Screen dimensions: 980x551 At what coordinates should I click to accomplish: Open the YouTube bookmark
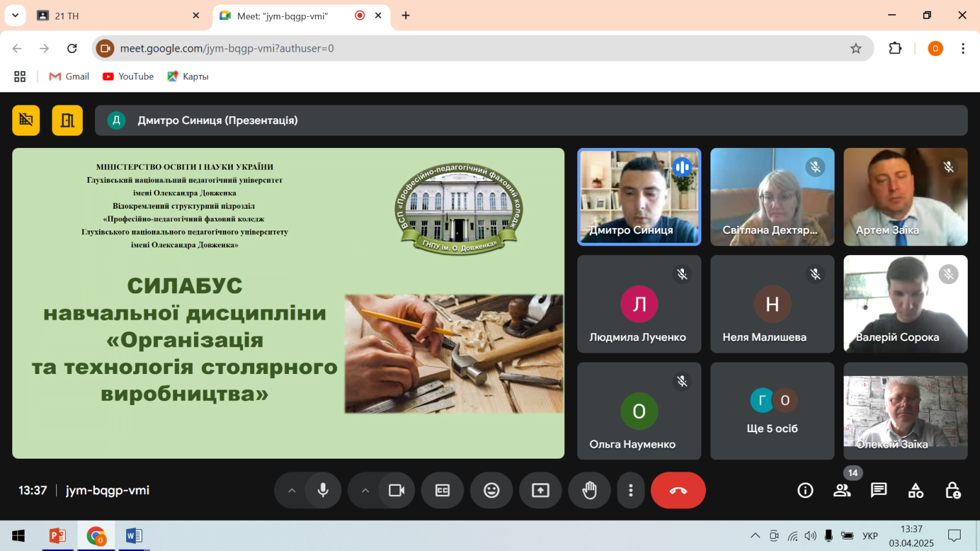point(128,76)
